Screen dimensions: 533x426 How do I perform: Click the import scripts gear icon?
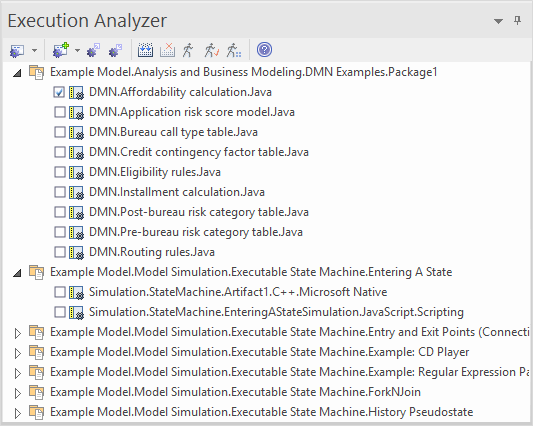(115, 50)
